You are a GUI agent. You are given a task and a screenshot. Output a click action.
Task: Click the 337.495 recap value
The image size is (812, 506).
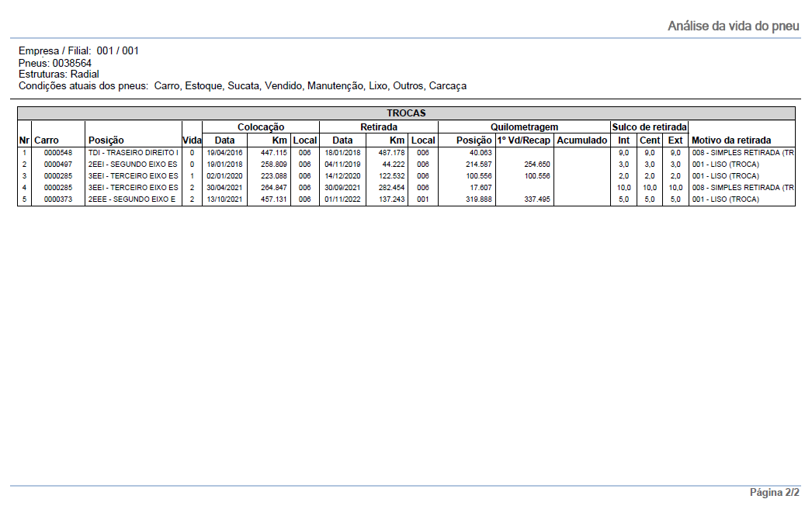537,199
